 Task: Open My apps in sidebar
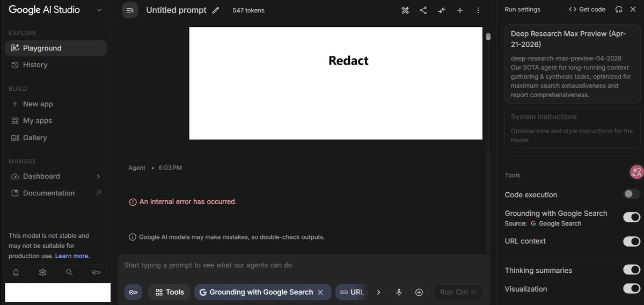click(56, 120)
